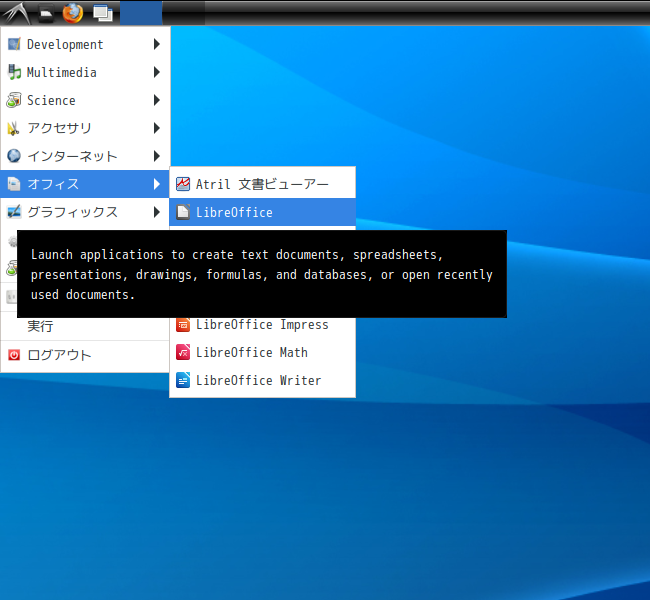The image size is (650, 600).
Task: Click the LibreOffice Math formula icon
Action: (x=183, y=352)
